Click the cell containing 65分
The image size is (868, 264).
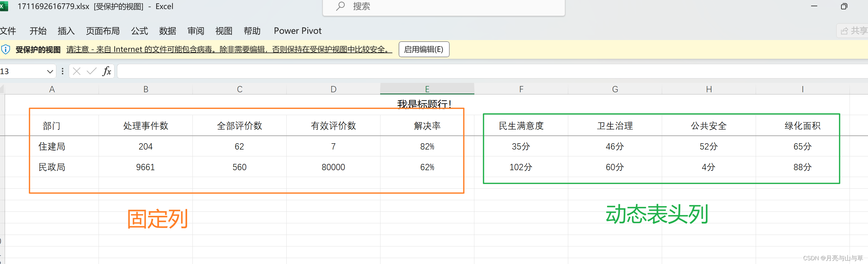[x=803, y=146]
